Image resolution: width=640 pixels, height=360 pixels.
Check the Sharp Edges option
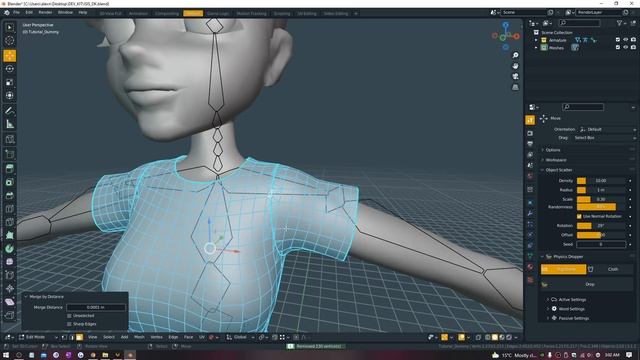[69, 324]
